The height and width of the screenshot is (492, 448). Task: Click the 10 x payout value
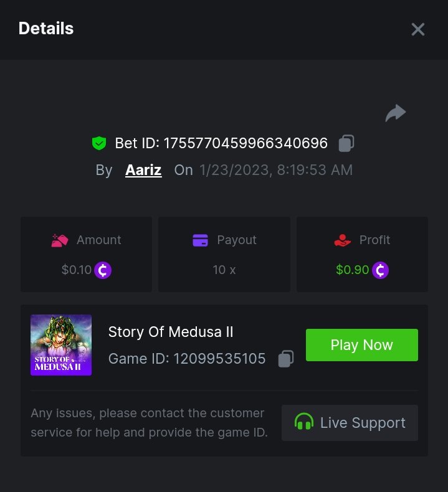tap(224, 270)
